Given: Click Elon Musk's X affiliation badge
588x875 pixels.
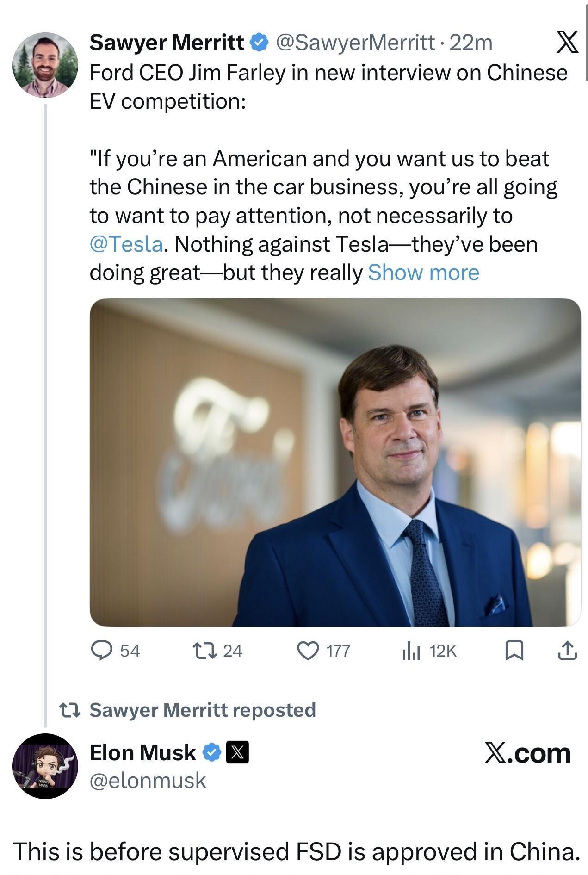Looking at the screenshot, I should coord(237,752).
